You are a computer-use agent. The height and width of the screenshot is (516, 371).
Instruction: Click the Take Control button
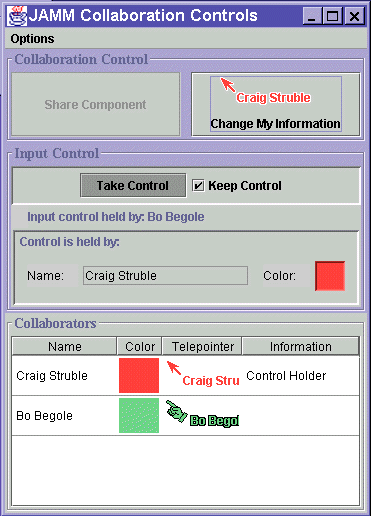(x=133, y=185)
